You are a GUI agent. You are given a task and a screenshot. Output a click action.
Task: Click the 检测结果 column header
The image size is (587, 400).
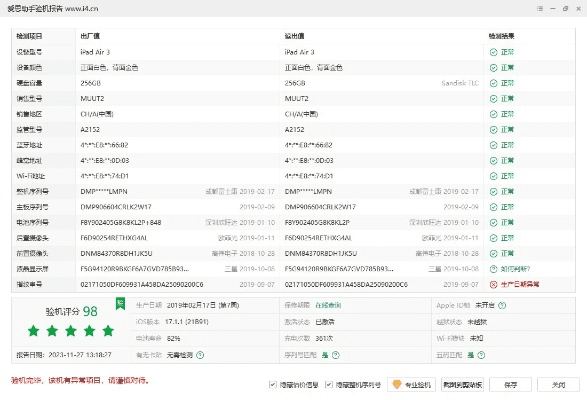[x=501, y=36]
